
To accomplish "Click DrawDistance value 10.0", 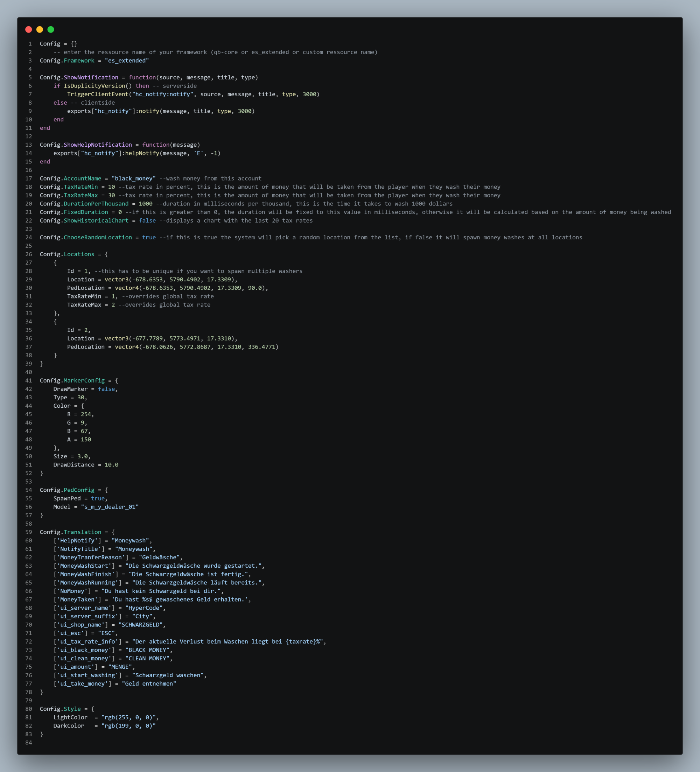I will [111, 465].
